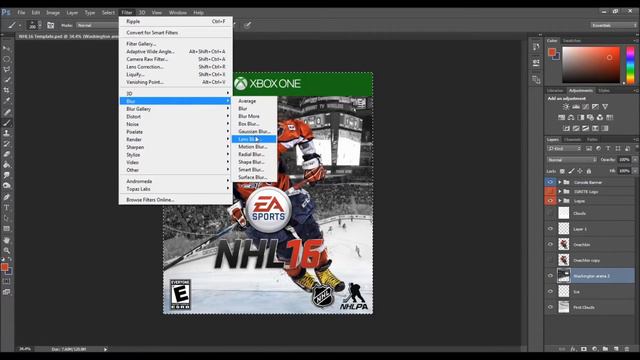The width and height of the screenshot is (640, 360).
Task: Expand the Logos group
Action: click(560, 201)
